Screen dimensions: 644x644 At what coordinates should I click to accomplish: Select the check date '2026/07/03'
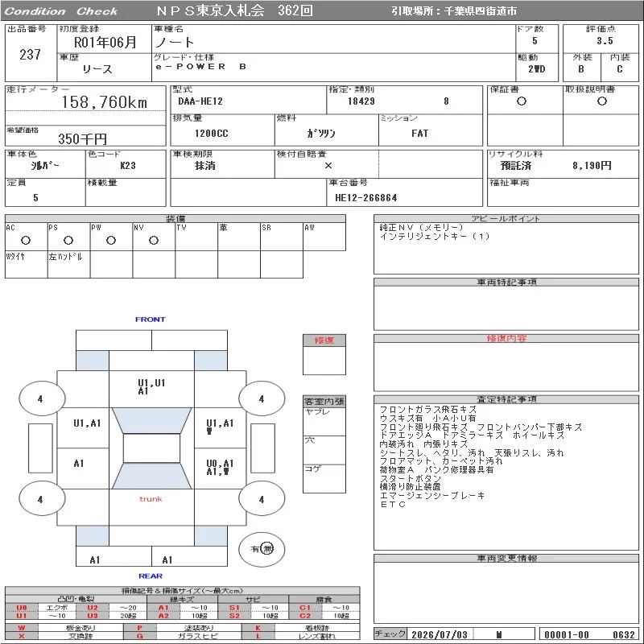point(440,634)
